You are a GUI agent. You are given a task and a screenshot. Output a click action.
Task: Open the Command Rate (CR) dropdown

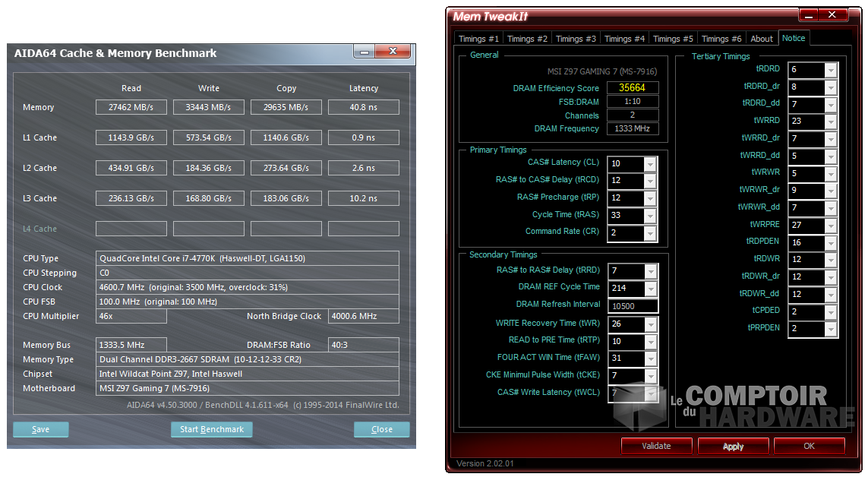650,232
